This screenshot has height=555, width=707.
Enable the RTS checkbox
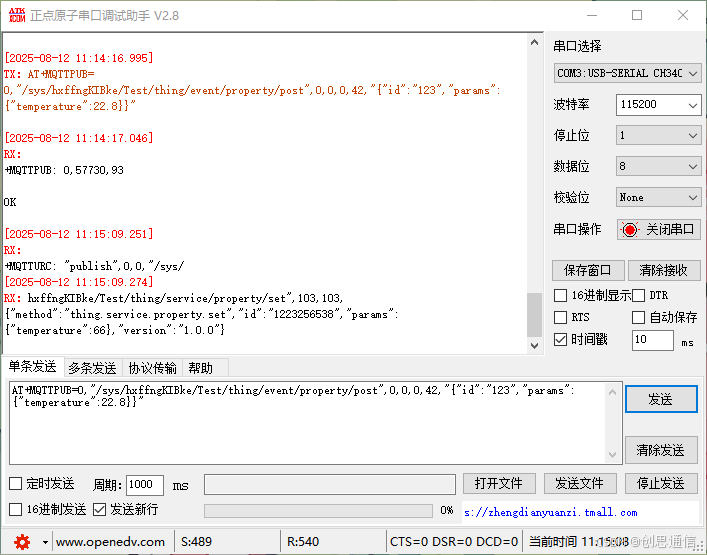click(x=560, y=317)
